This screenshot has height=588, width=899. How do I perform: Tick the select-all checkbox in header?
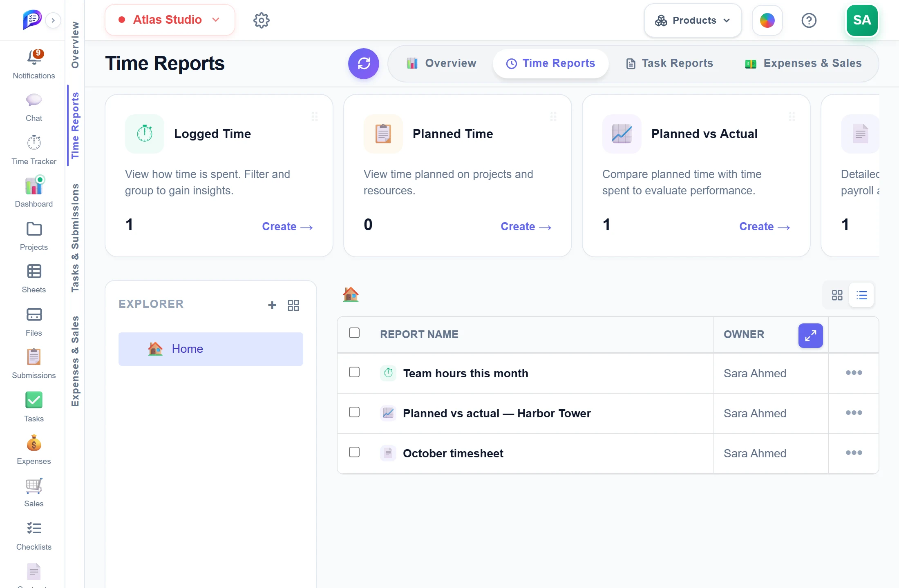(x=354, y=333)
